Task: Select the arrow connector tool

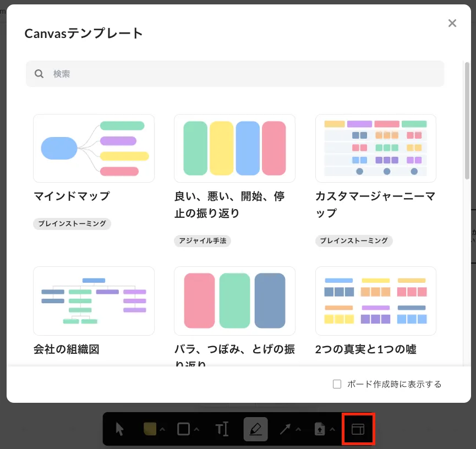Action: [x=285, y=429]
